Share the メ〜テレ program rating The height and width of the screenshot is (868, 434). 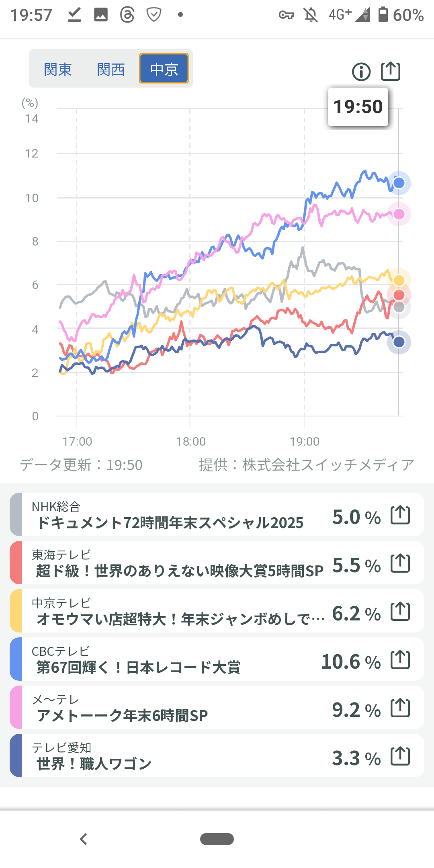point(400,708)
